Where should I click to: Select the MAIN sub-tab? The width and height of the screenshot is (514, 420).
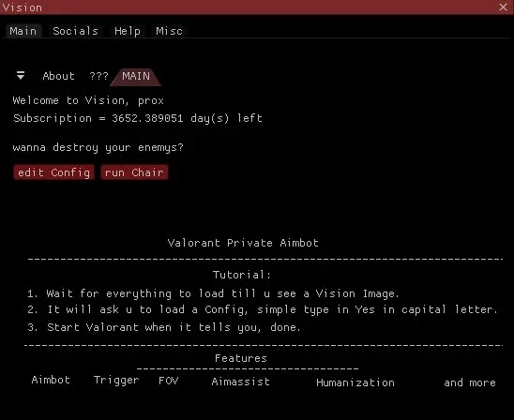click(x=136, y=77)
